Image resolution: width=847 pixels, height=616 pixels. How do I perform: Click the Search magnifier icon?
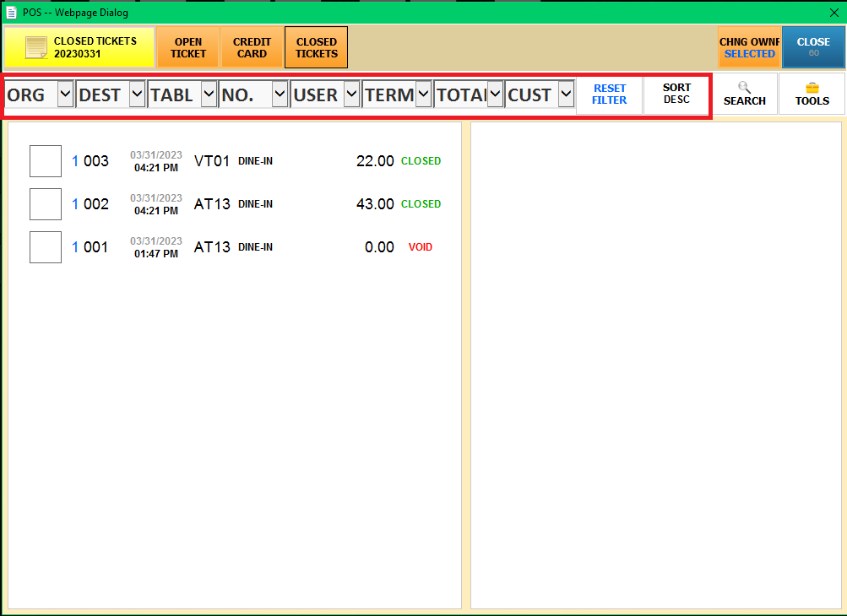point(744,87)
